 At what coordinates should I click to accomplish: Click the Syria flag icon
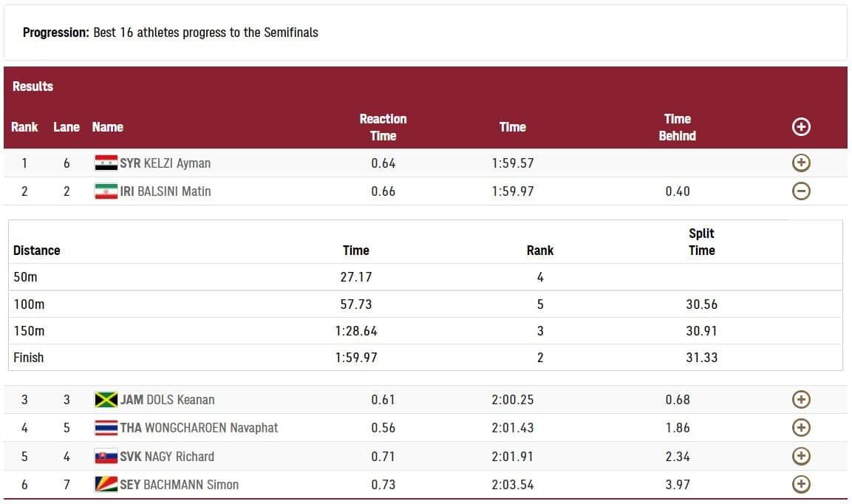click(106, 163)
